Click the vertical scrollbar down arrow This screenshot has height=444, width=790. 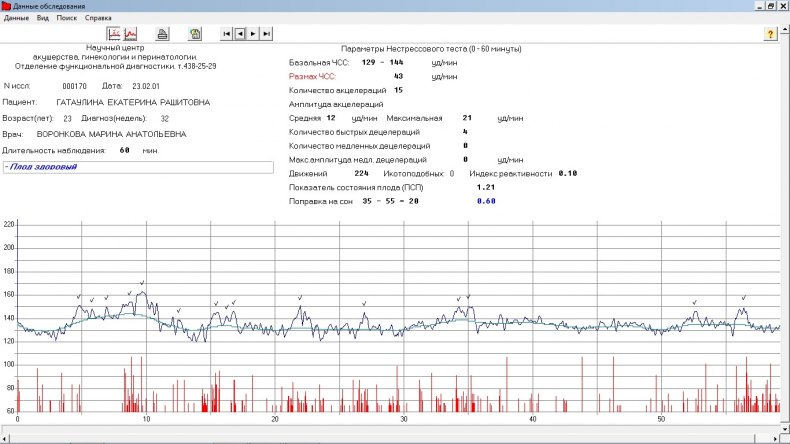[785, 429]
